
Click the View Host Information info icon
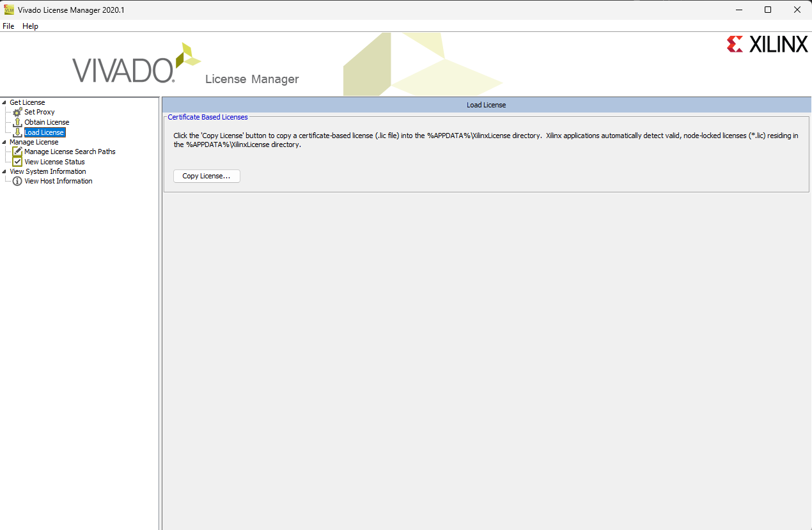pyautogui.click(x=17, y=181)
